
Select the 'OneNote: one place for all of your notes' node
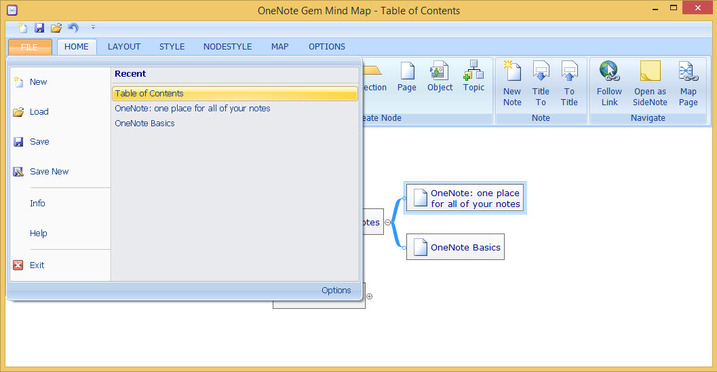(465, 198)
